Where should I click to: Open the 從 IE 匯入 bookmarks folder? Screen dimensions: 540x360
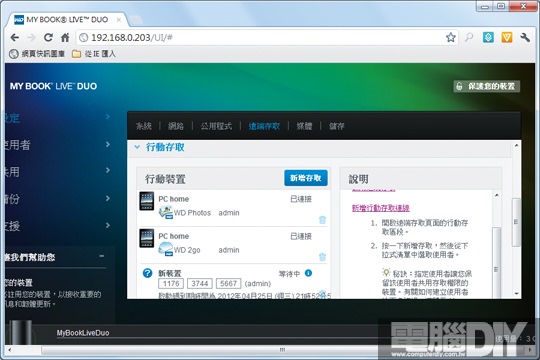click(x=94, y=54)
